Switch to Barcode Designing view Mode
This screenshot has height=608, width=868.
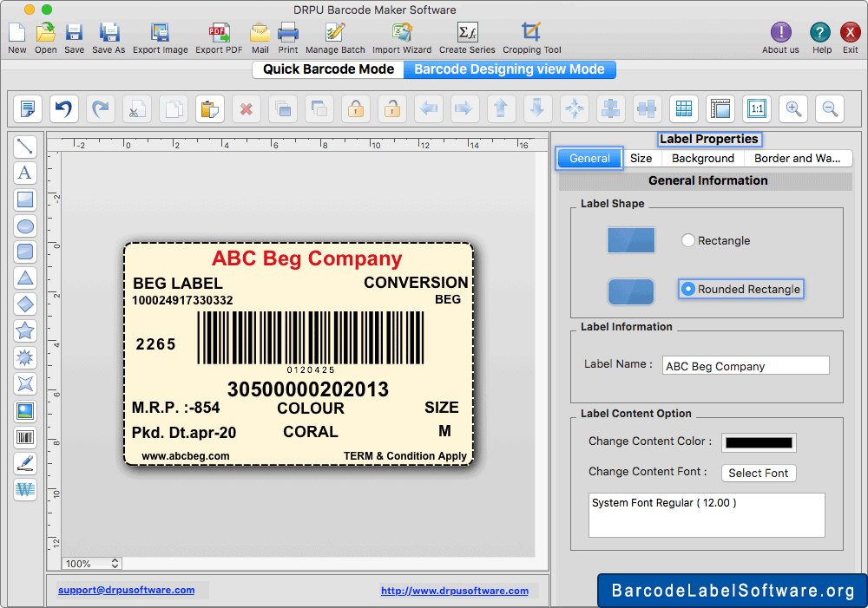(510, 69)
